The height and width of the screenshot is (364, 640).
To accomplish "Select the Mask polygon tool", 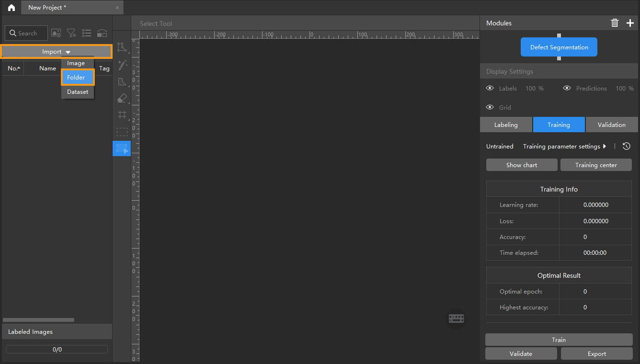I will click(x=122, y=82).
